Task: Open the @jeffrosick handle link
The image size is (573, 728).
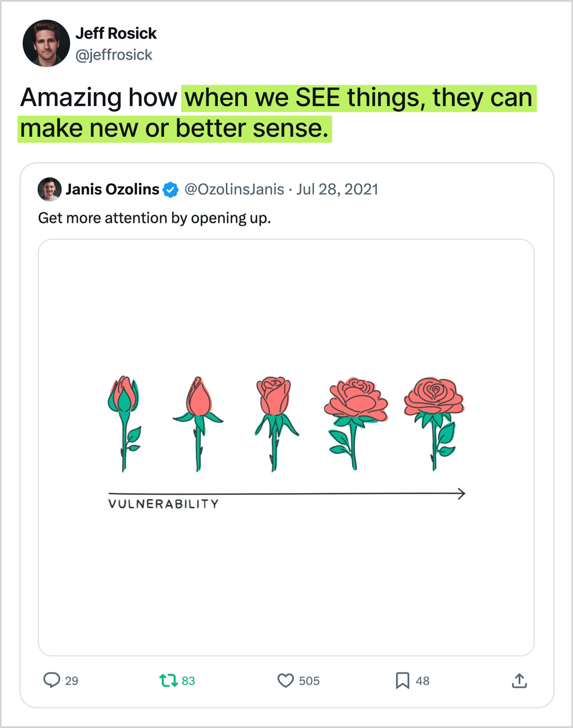Action: pyautogui.click(x=114, y=55)
